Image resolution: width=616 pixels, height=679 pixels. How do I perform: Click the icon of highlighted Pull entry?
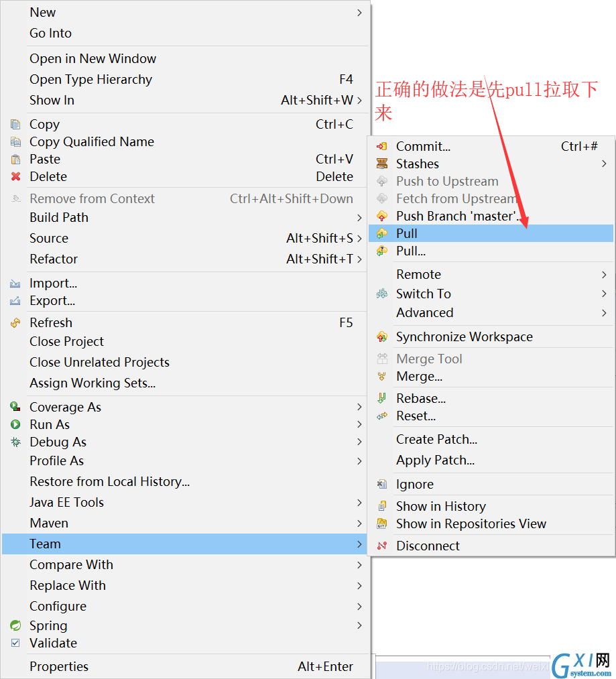tap(382, 233)
